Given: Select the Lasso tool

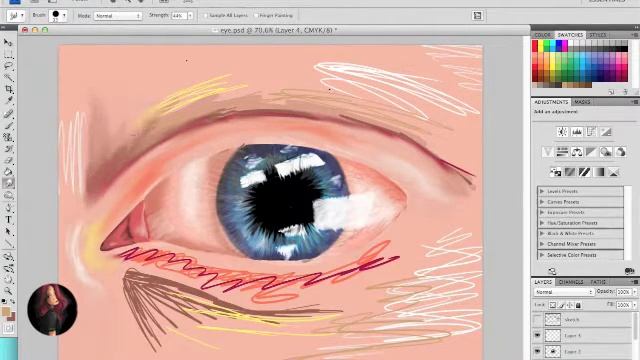Looking at the screenshot, I should coord(8,66).
